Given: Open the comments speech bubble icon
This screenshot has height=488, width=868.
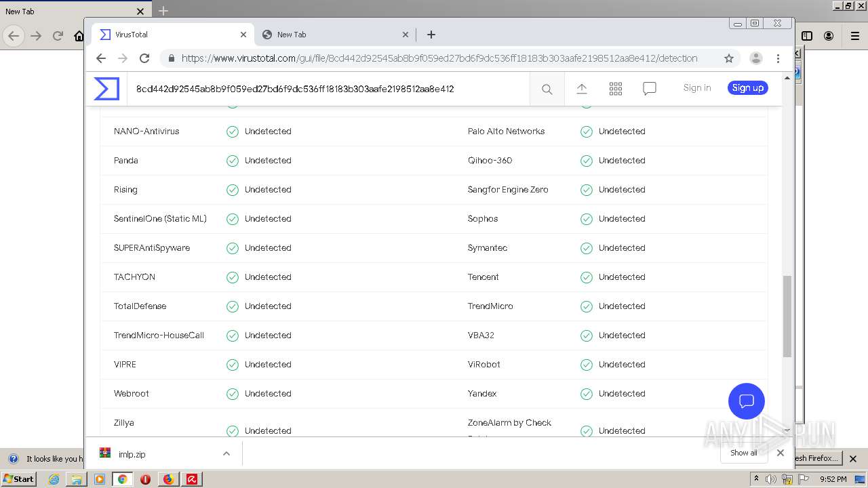Looking at the screenshot, I should tap(650, 89).
